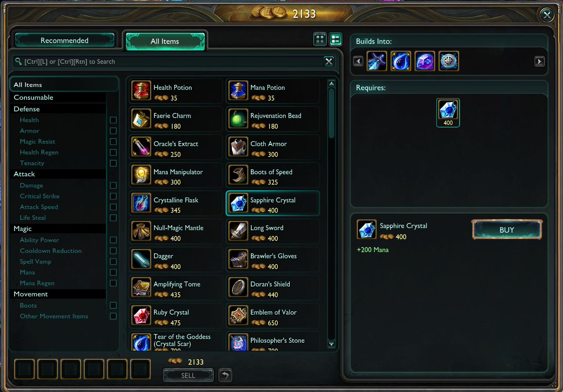The width and height of the screenshot is (563, 392).
Task: Click the Ruby Crystal item icon
Action: [141, 315]
